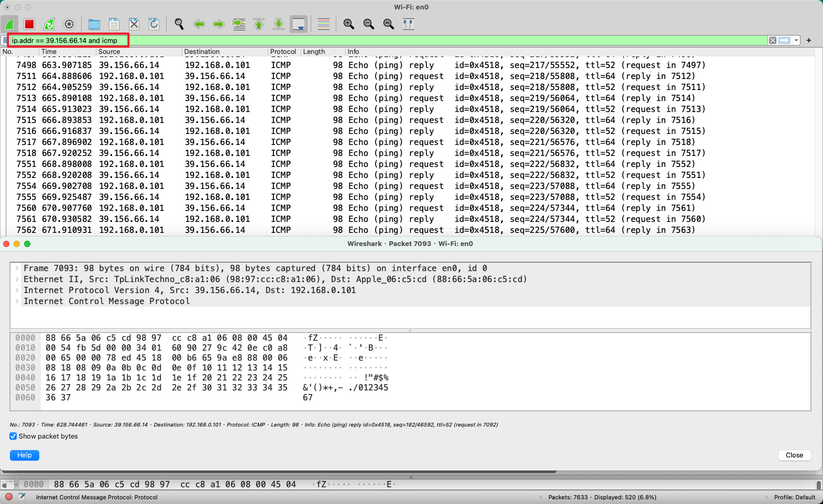Uncheck the Show packet bytes checkbox
This screenshot has width=823, height=504.
click(13, 436)
